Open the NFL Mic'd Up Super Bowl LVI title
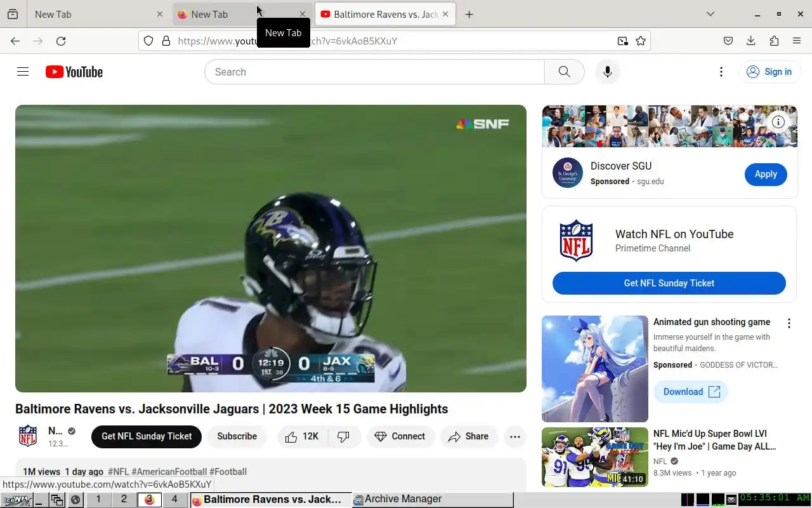This screenshot has height=508, width=812. pyautogui.click(x=715, y=440)
